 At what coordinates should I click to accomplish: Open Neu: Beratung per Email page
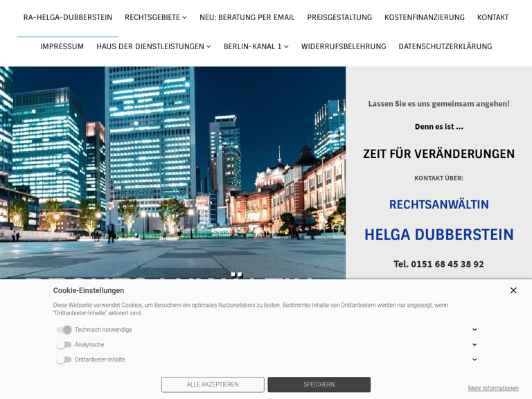click(x=247, y=17)
